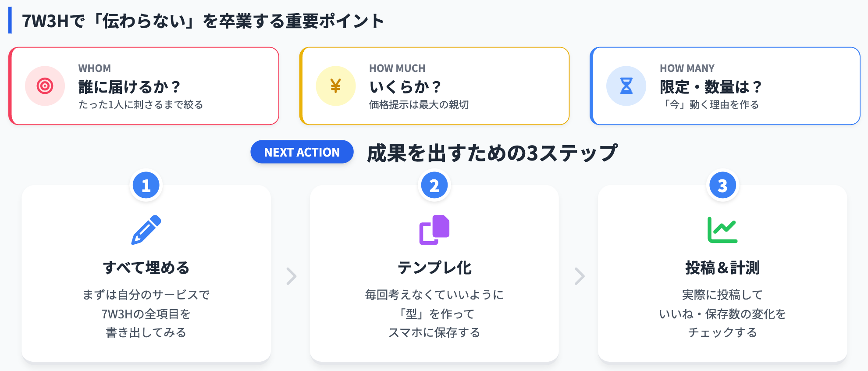868x371 pixels.
Task: Open the すべて埋める step title
Action: click(x=146, y=268)
